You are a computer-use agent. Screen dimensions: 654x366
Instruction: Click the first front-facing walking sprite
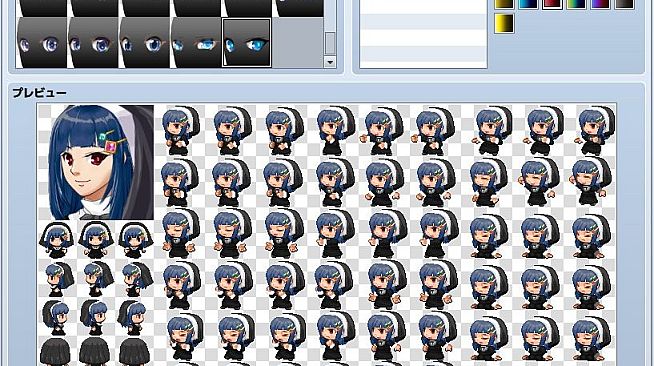(x=56, y=240)
